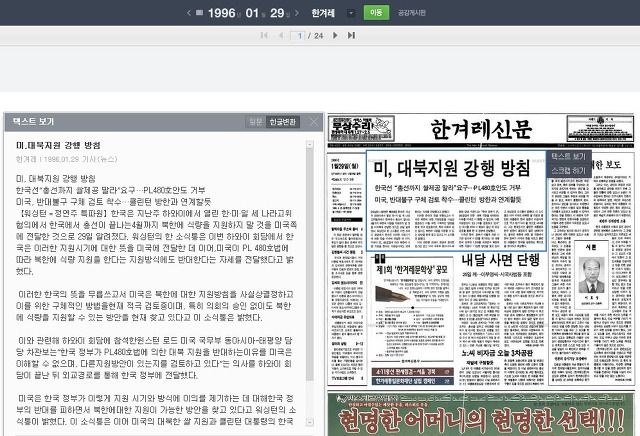The width and height of the screenshot is (640, 436).
Task: Choose 텍스트 보기 in article popup menu
Action: [x=568, y=156]
